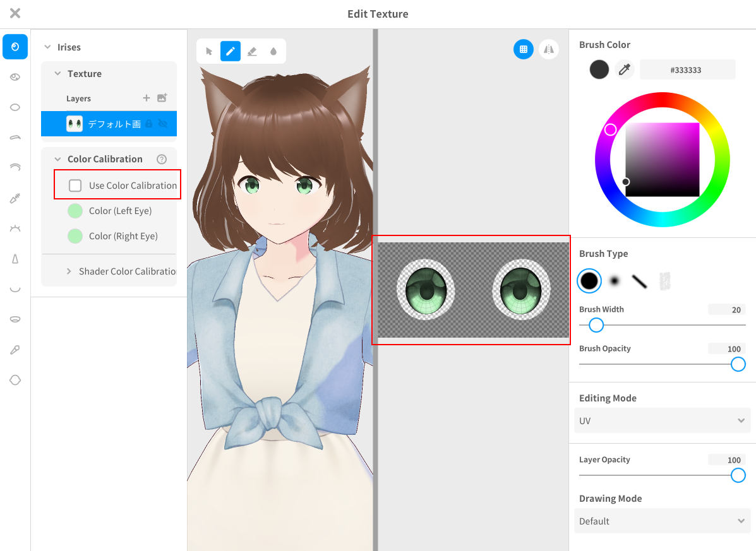Toggle the UV grid display button
756x551 pixels.
point(524,49)
